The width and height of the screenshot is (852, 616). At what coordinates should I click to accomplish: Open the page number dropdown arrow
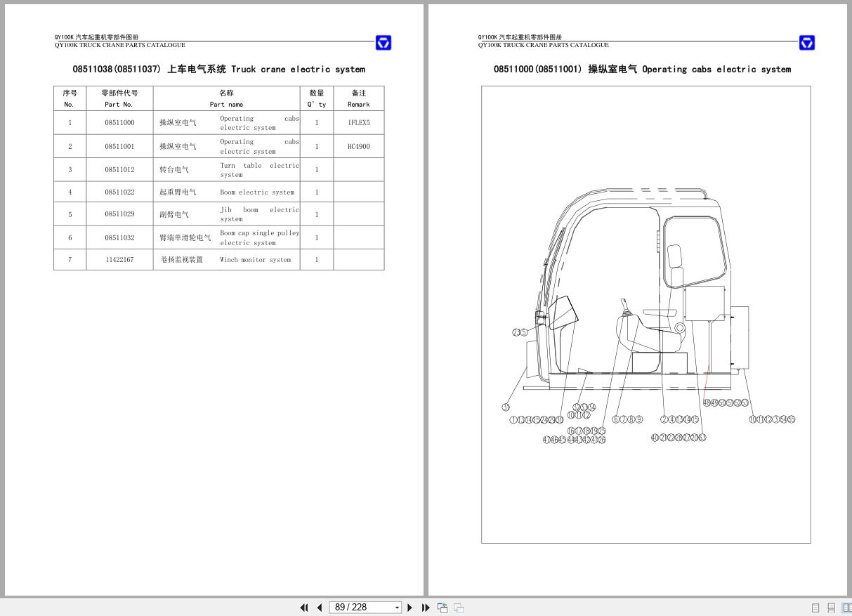coord(397,608)
